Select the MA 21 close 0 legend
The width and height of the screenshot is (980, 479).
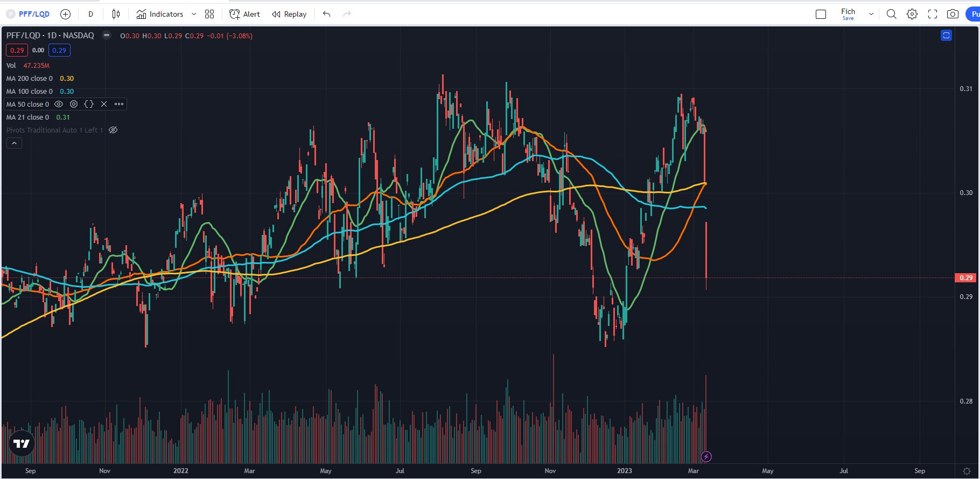click(27, 117)
